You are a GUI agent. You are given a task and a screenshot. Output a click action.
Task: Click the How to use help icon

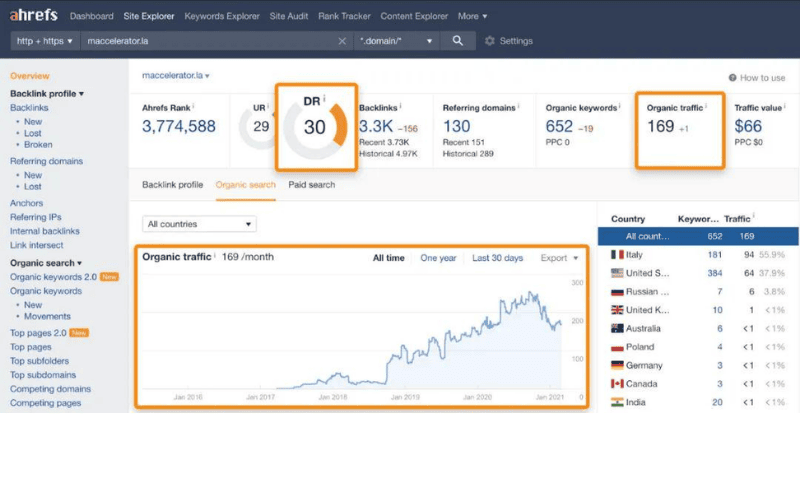coord(732,78)
